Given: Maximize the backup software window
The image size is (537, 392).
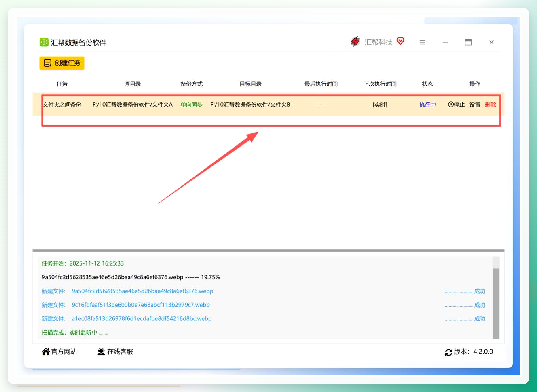Looking at the screenshot, I should click(x=468, y=42).
